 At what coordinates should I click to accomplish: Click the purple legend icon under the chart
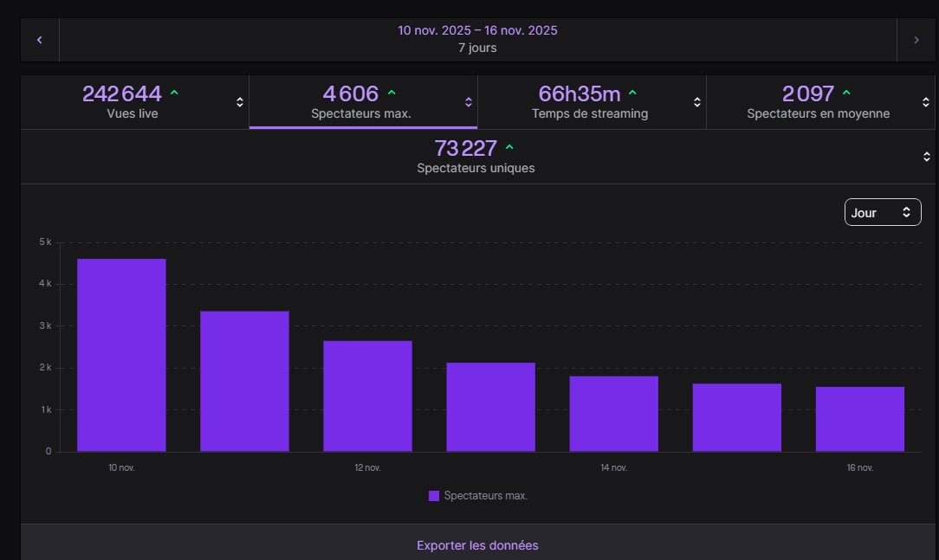click(x=432, y=495)
